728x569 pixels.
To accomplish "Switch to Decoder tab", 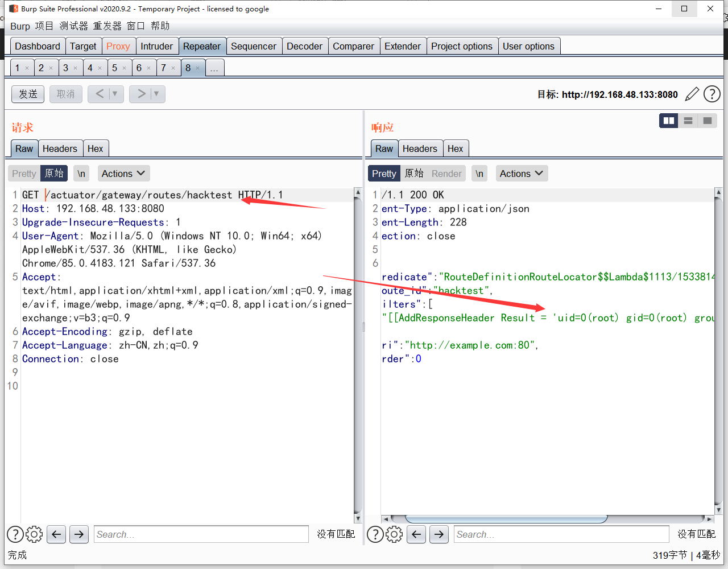I will (x=305, y=46).
